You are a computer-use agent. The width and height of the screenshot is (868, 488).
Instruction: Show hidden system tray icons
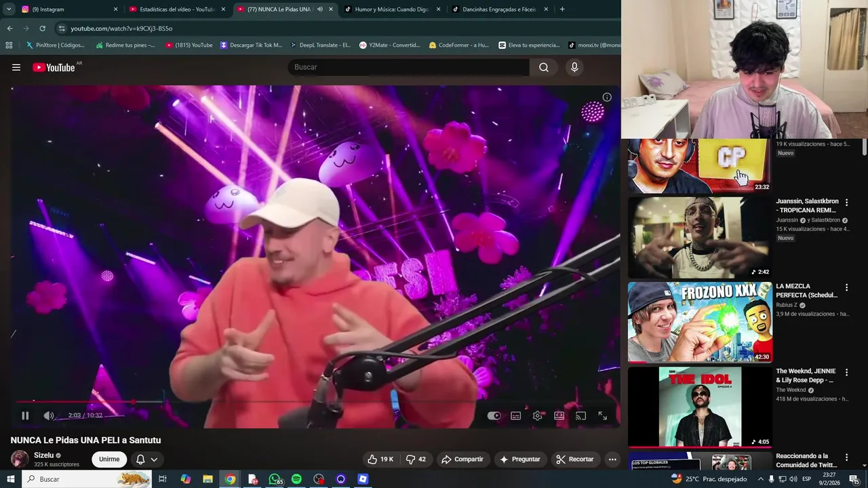(x=760, y=479)
